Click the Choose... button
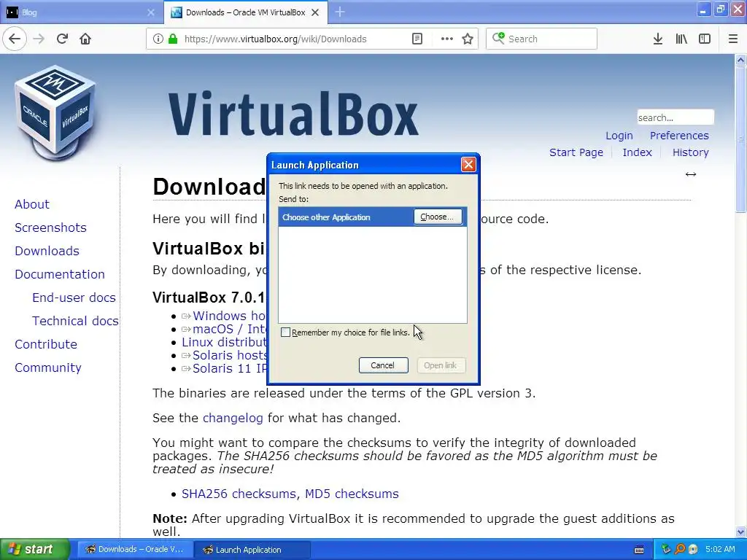The image size is (747, 560). pos(438,217)
